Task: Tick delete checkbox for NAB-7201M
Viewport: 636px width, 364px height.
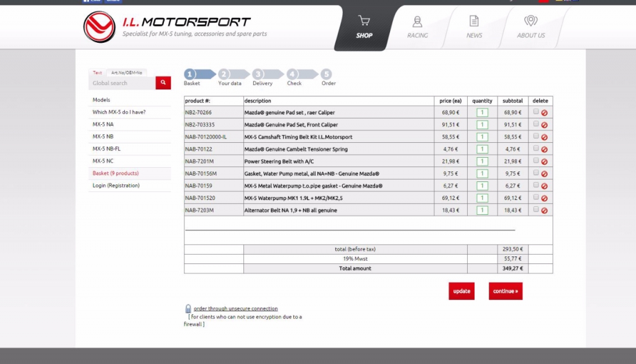Action: (x=536, y=160)
